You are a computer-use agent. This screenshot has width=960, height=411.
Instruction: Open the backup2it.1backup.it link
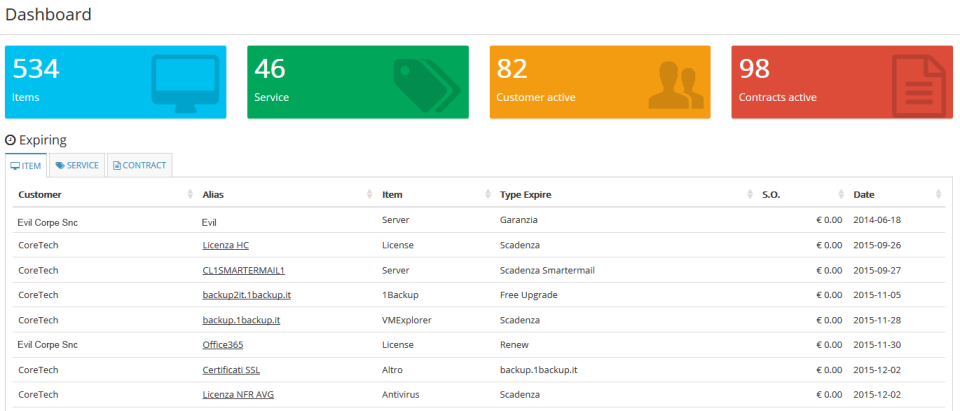246,295
